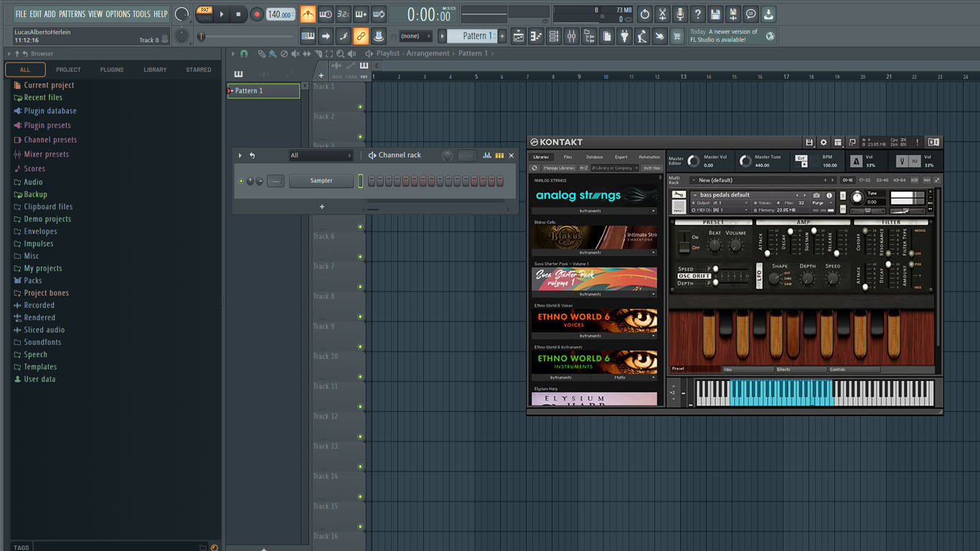Adjust the Channel rack swing knob
The height and width of the screenshot is (551, 980).
tap(447, 155)
